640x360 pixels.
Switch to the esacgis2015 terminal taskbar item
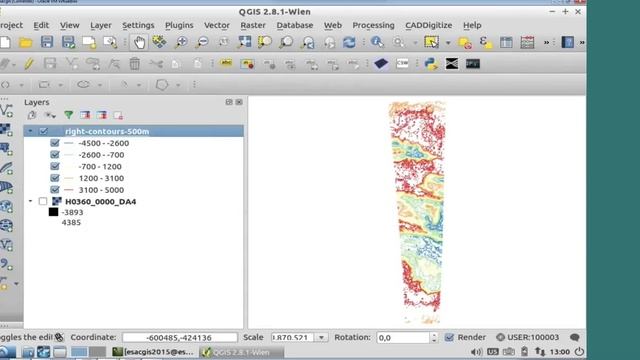click(153, 352)
